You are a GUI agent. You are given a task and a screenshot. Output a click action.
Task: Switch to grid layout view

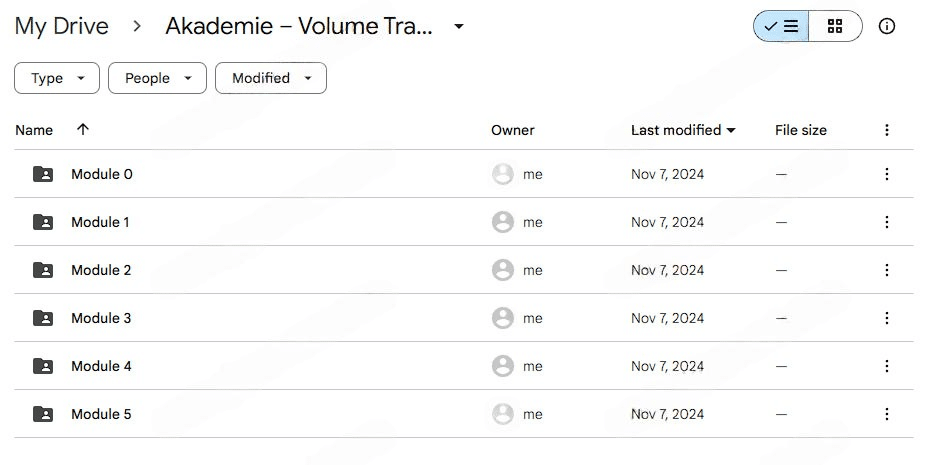pos(835,27)
